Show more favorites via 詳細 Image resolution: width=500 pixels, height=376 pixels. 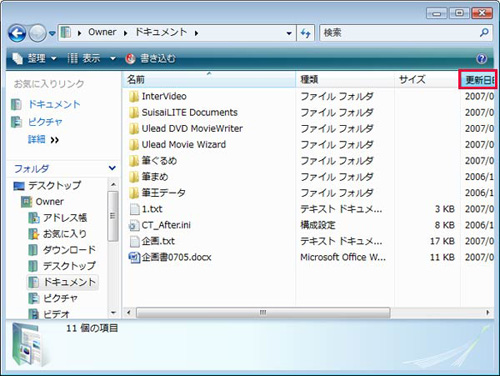click(x=43, y=139)
